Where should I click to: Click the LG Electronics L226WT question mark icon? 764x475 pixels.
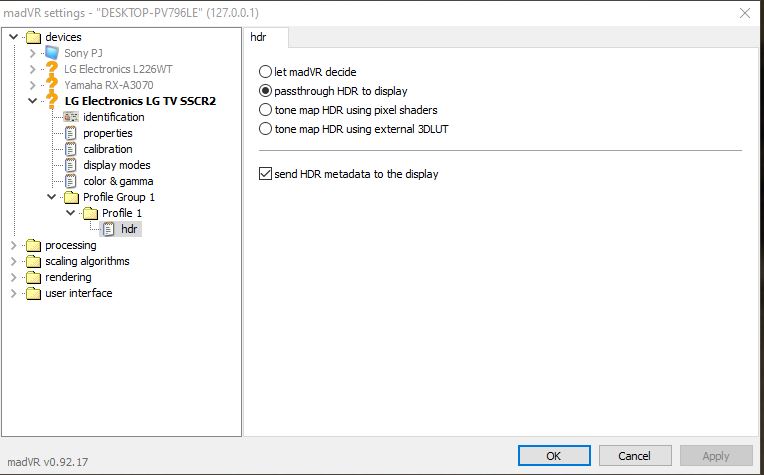[x=52, y=69]
